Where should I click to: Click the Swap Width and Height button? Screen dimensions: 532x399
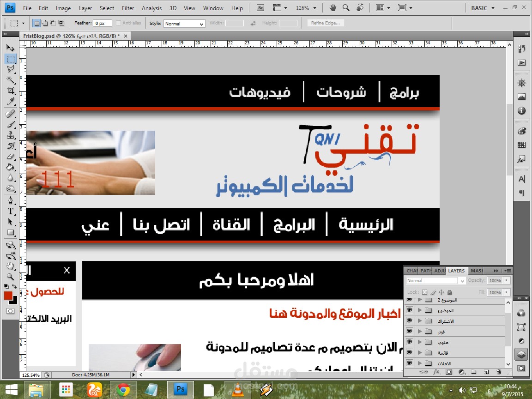pos(253,23)
